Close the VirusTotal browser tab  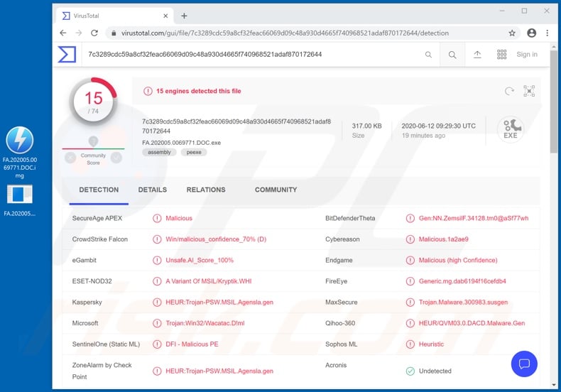(165, 16)
